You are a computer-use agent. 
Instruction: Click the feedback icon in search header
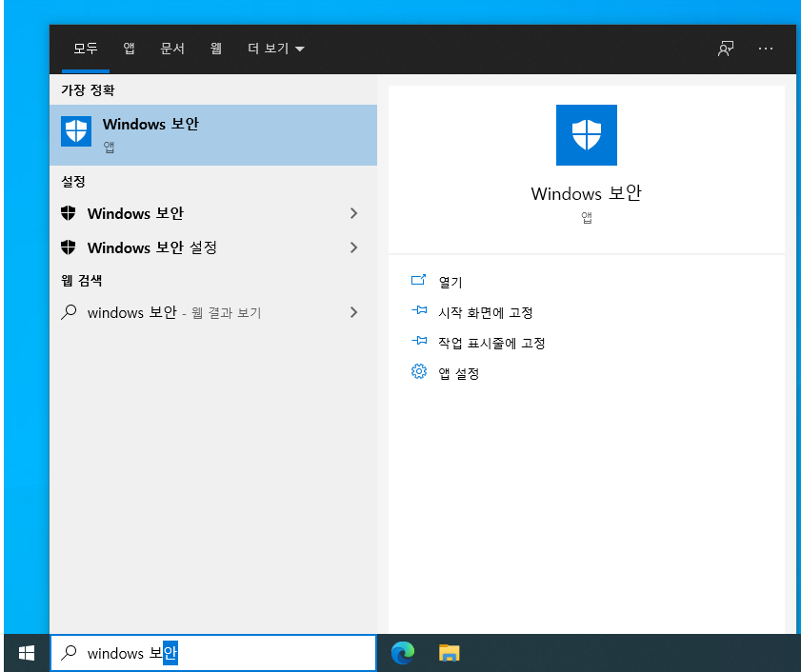point(726,49)
